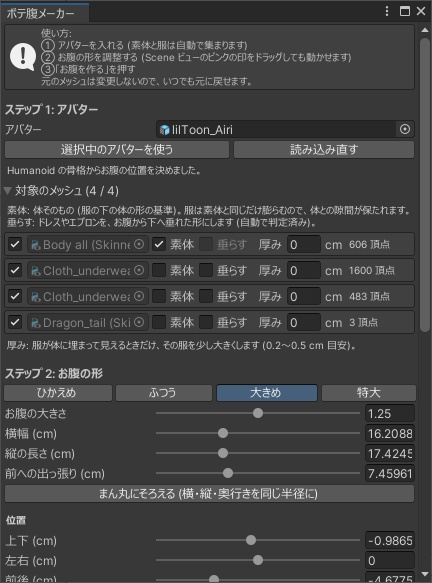
Task: Click the 前への出っ張り (cm) slider handle
Action: [228, 473]
